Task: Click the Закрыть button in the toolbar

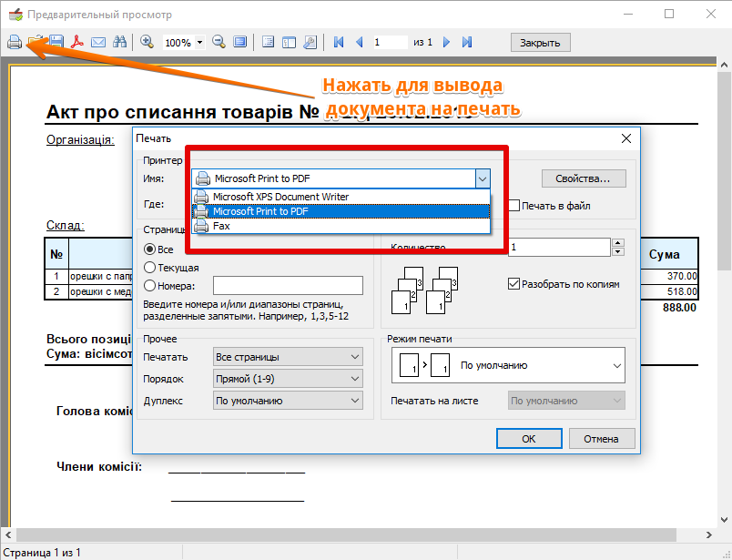Action: click(x=540, y=43)
